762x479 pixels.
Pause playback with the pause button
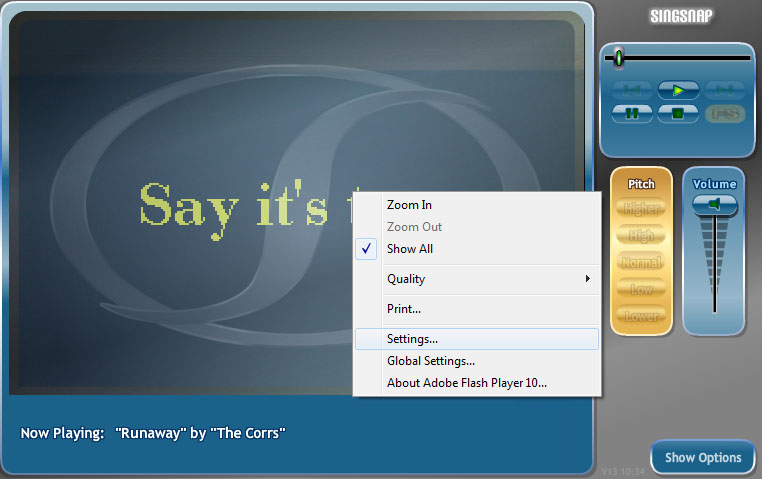click(632, 114)
